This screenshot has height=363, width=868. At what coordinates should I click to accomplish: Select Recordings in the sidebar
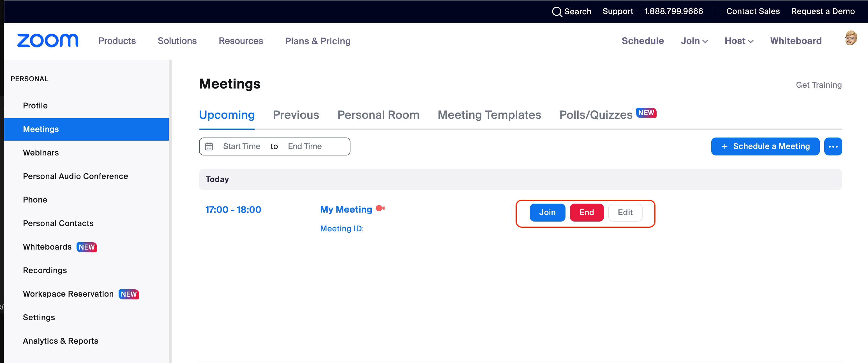tap(45, 270)
